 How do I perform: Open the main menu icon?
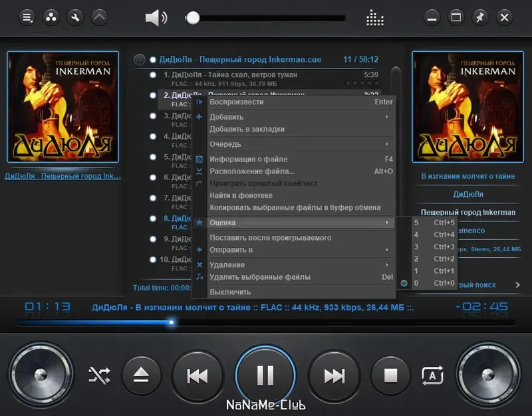pyautogui.click(x=27, y=17)
